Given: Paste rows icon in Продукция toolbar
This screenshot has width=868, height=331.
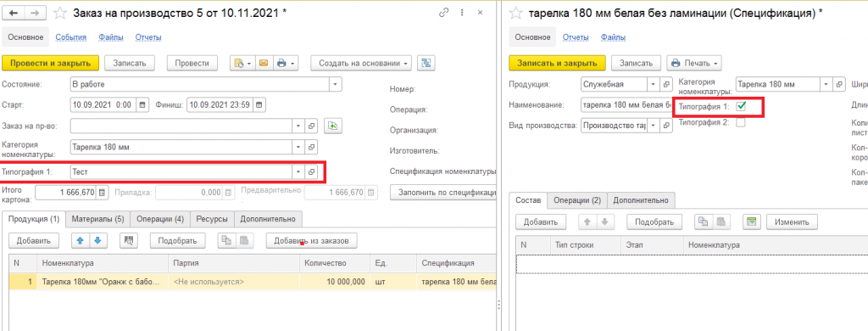Looking at the screenshot, I should (244, 241).
